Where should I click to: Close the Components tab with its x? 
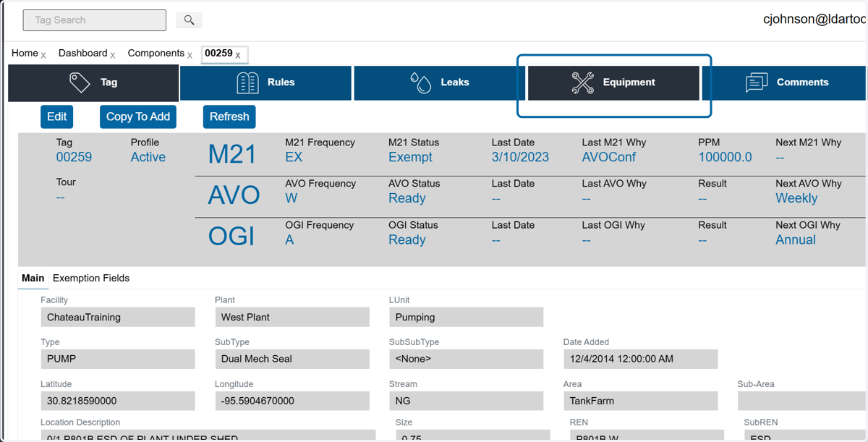(190, 56)
